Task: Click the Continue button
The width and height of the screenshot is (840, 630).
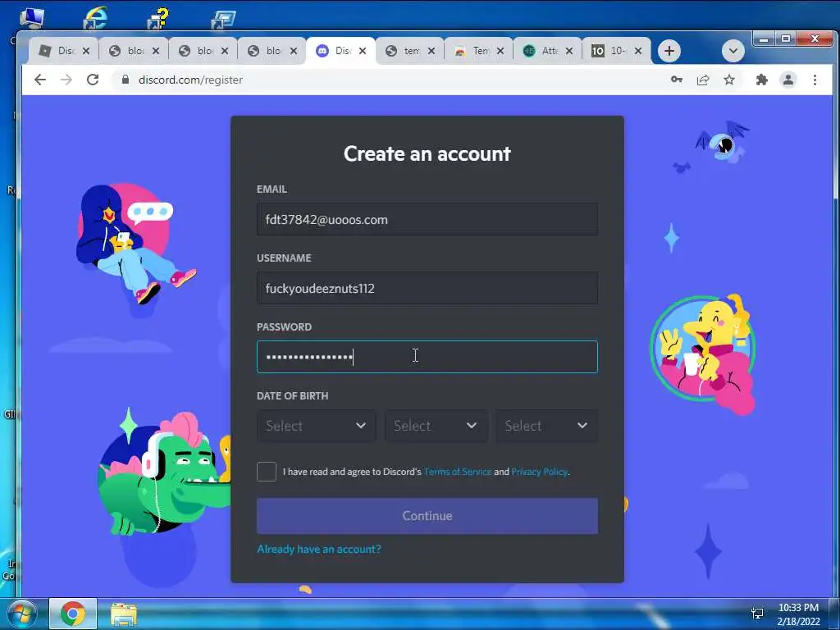Action: click(427, 516)
